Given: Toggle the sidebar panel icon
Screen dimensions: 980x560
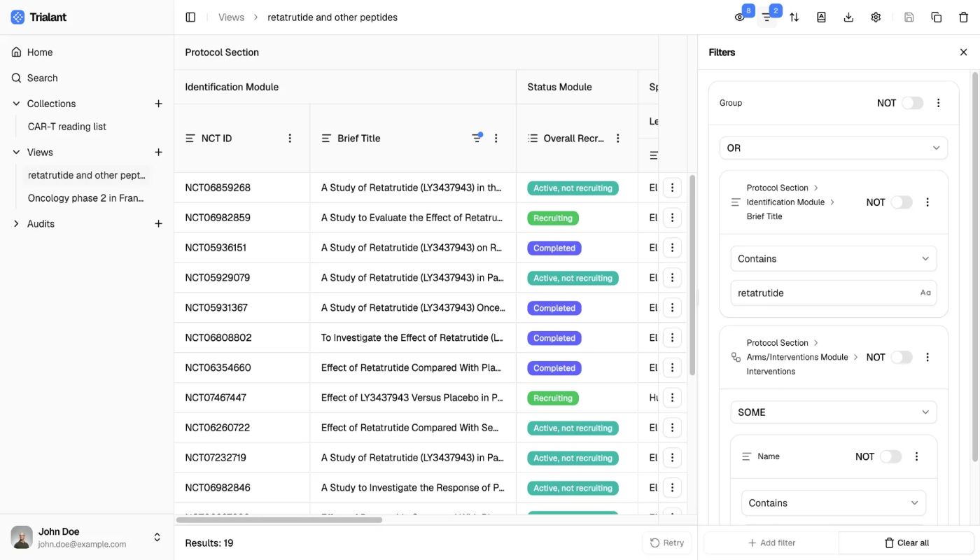Looking at the screenshot, I should point(190,17).
